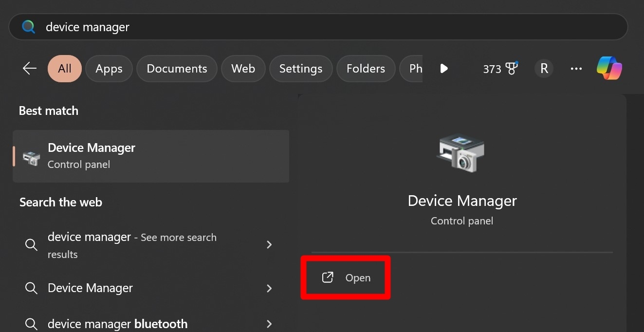This screenshot has height=332, width=644.
Task: Switch to the Apps filter tab
Action: pos(109,69)
